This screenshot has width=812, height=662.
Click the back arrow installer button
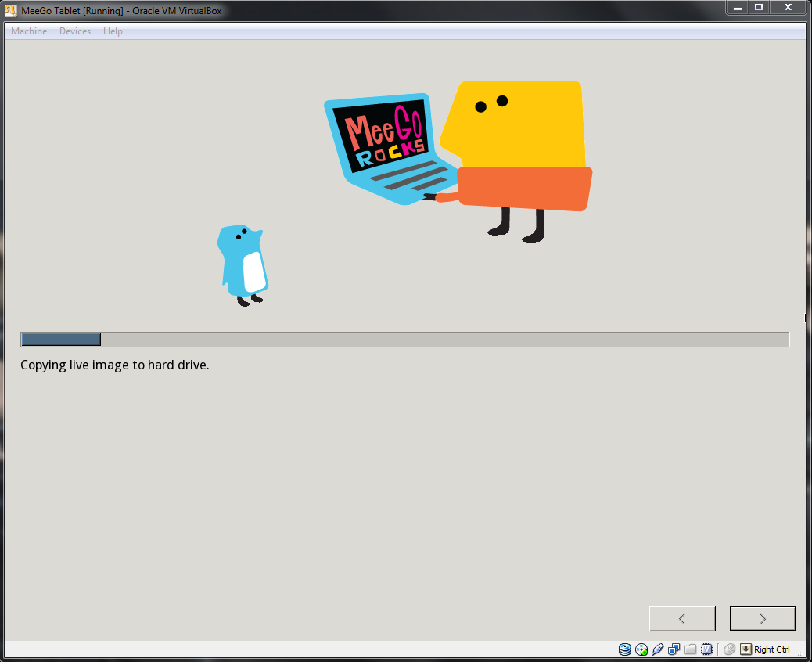[x=682, y=618]
